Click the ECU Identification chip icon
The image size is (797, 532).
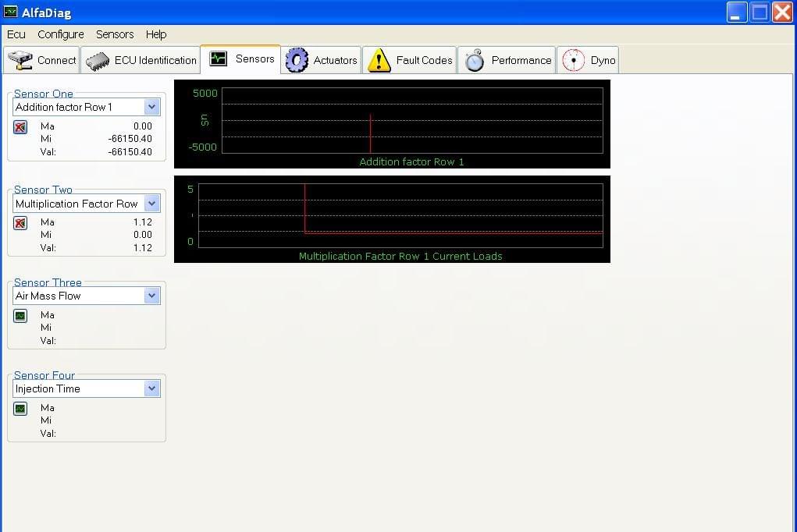click(x=98, y=61)
